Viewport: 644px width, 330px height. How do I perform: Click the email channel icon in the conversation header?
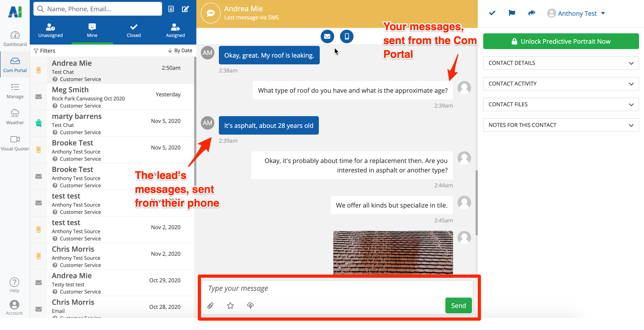pyautogui.click(x=327, y=36)
